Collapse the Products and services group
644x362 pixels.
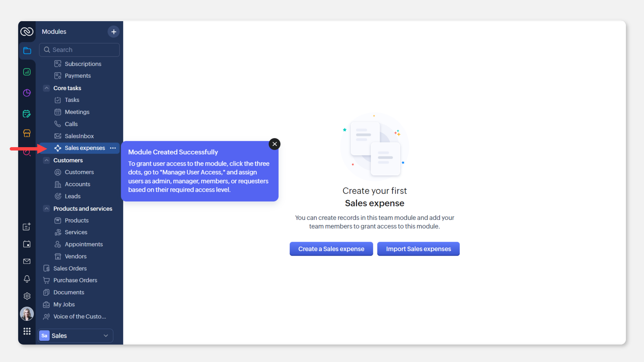pos(47,208)
